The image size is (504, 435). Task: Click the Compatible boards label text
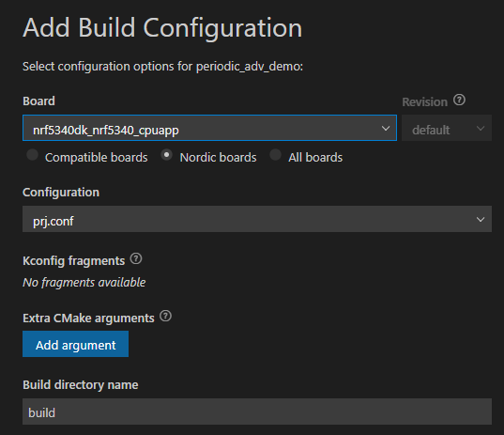coord(97,157)
